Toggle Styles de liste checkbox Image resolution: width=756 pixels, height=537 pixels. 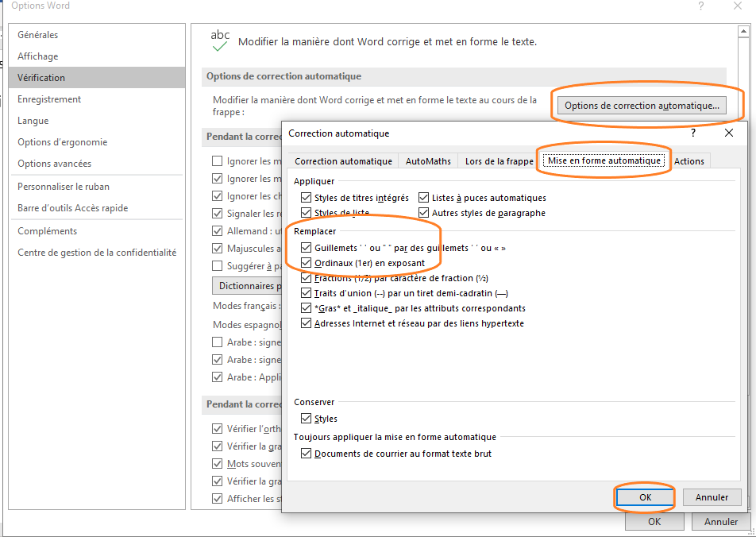pos(306,213)
